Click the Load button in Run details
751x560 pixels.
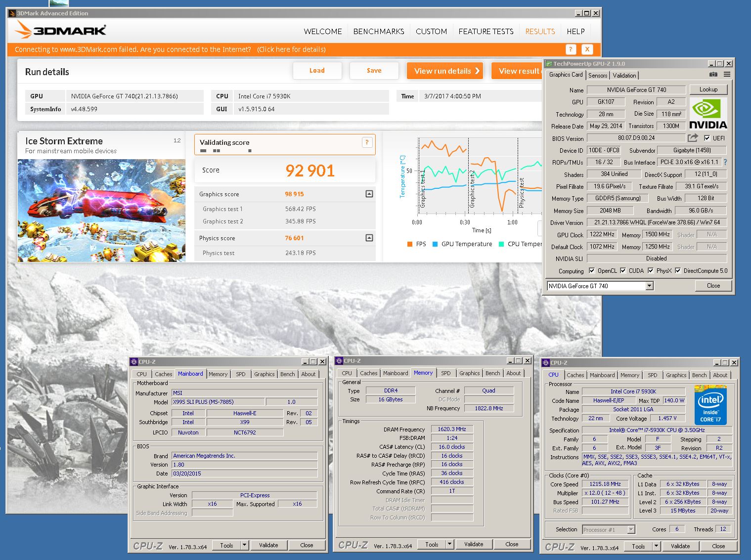pos(317,71)
